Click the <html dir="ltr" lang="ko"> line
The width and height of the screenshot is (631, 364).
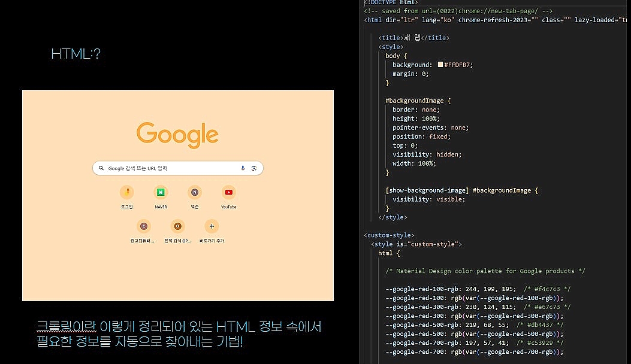pyautogui.click(x=495, y=20)
